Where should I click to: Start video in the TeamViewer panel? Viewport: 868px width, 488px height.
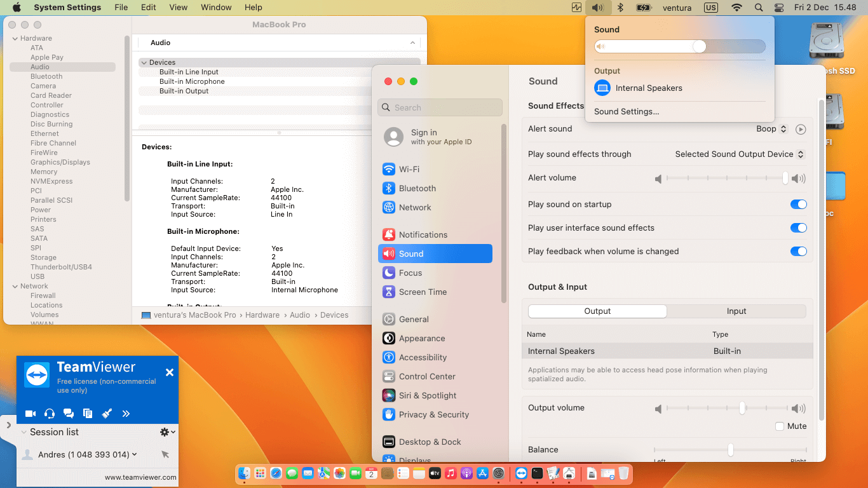(x=31, y=414)
